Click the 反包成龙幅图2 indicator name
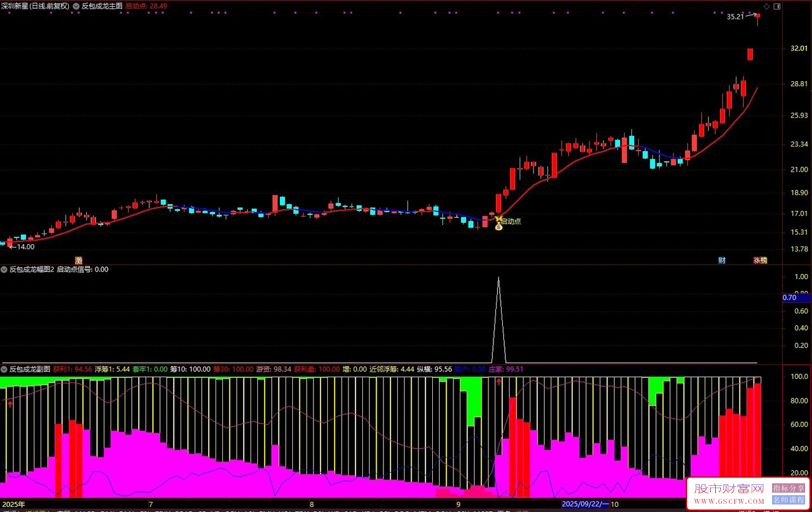Image resolution: width=812 pixels, height=512 pixels. coord(32,270)
